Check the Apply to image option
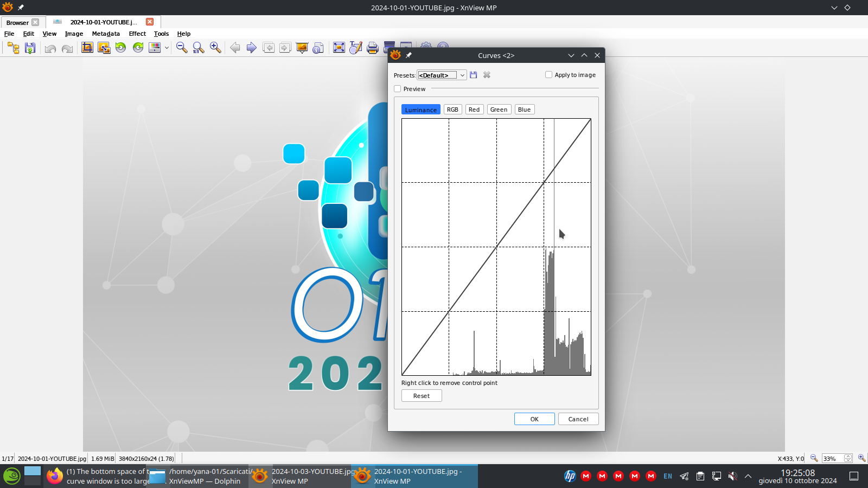The height and width of the screenshot is (488, 868). 548,75
